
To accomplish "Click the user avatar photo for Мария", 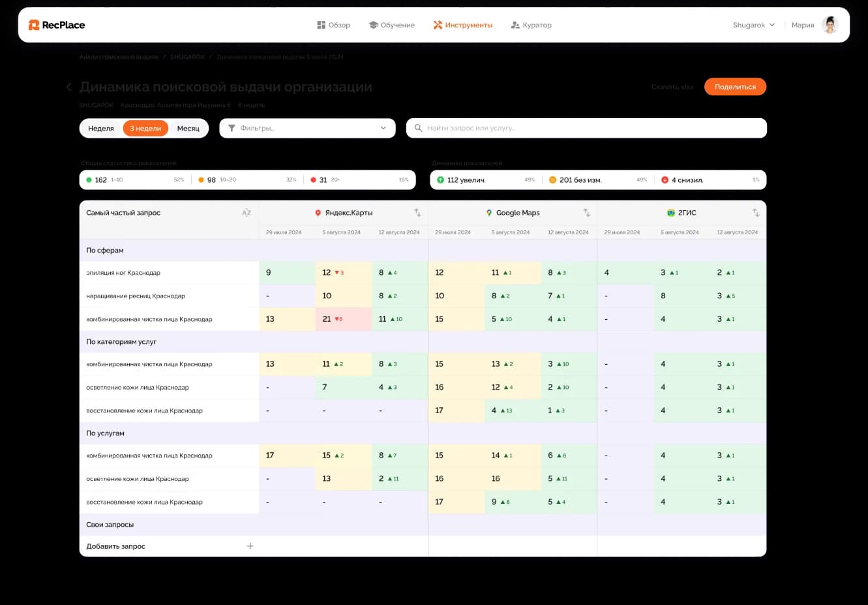I will coord(830,25).
